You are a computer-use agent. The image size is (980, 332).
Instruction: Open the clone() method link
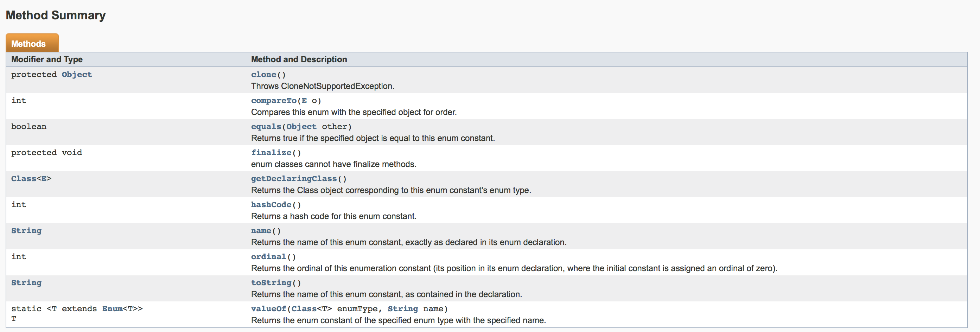pyautogui.click(x=263, y=75)
